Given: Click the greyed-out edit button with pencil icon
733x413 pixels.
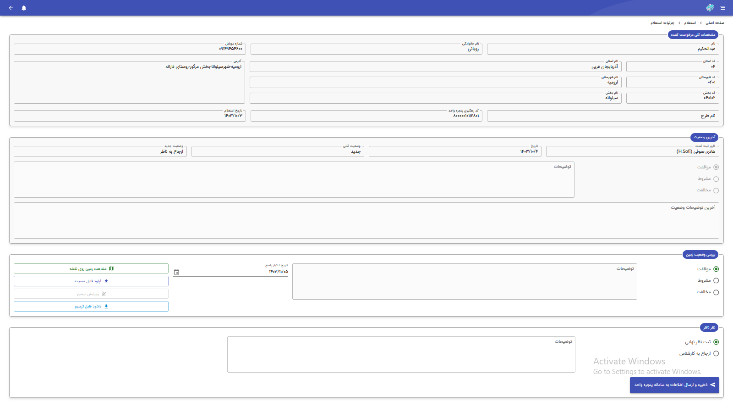Looking at the screenshot, I should (91, 294).
